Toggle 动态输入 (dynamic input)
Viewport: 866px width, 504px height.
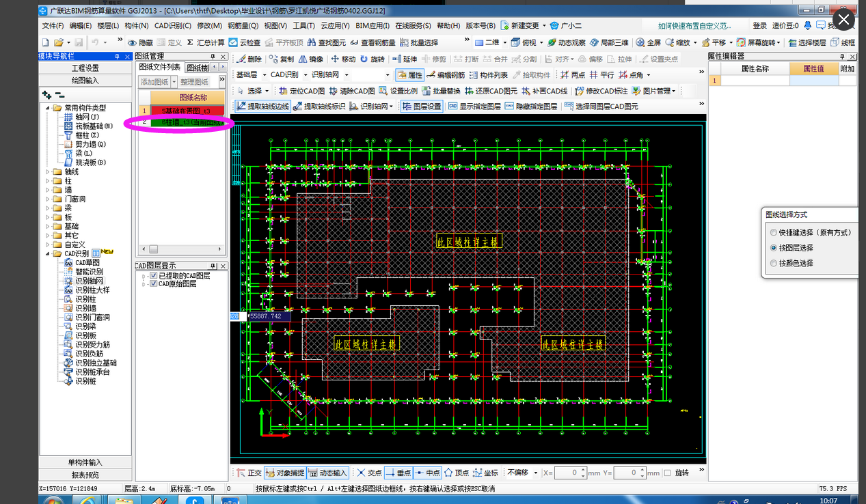[x=327, y=473]
